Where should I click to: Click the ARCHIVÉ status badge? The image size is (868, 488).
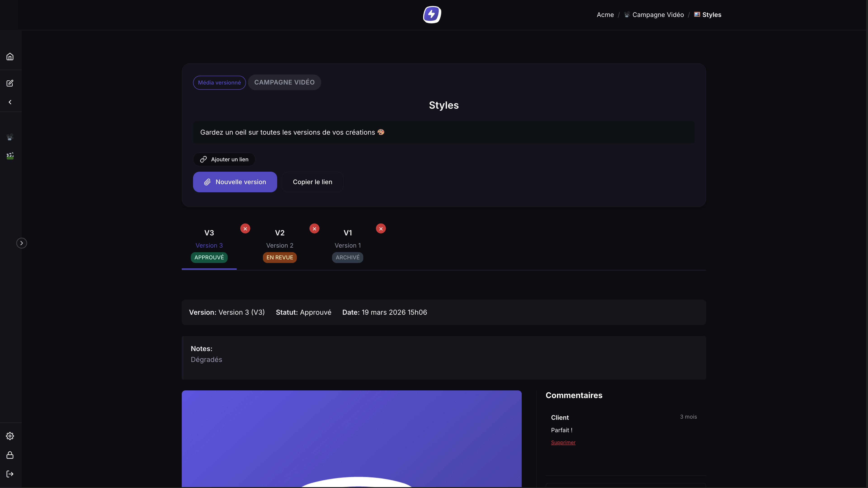click(x=347, y=257)
